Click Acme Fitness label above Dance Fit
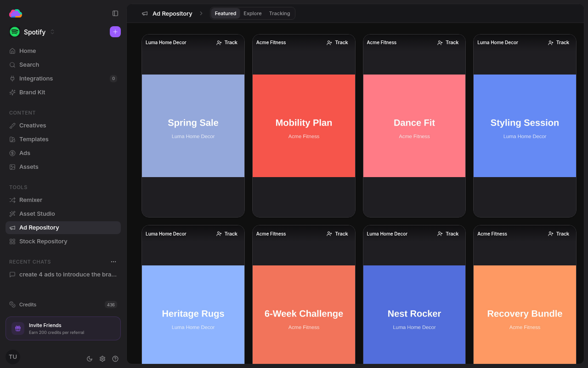 tap(382, 42)
